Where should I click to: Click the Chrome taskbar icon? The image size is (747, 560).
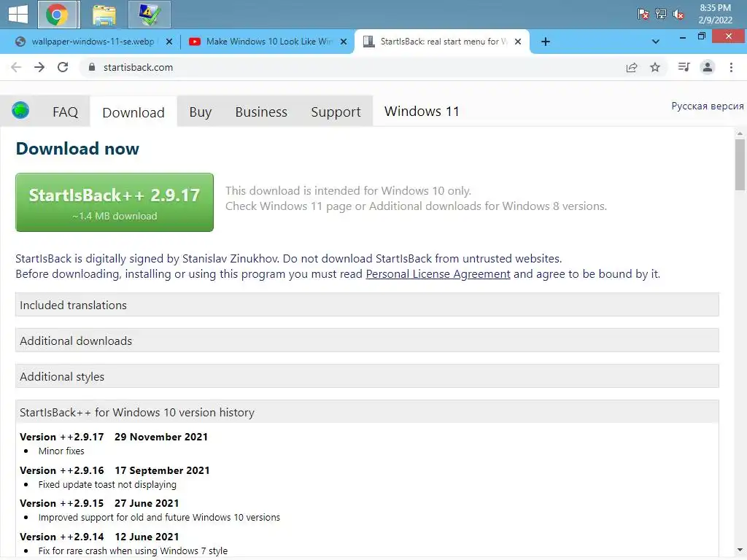pyautogui.click(x=57, y=15)
